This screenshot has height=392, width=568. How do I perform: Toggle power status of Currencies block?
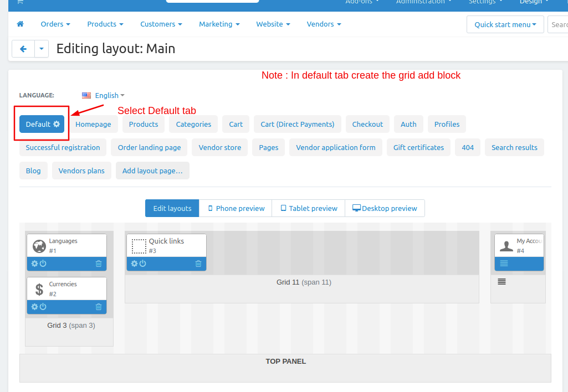click(43, 307)
